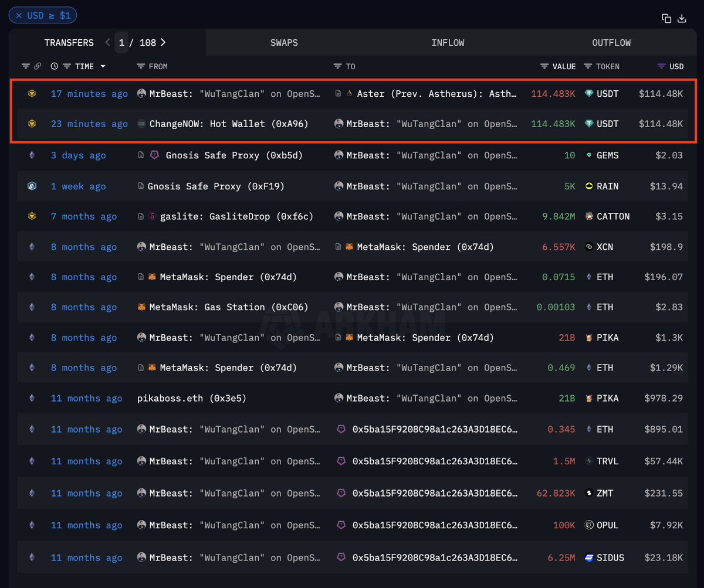Click the link icon in table header

pos(38,66)
